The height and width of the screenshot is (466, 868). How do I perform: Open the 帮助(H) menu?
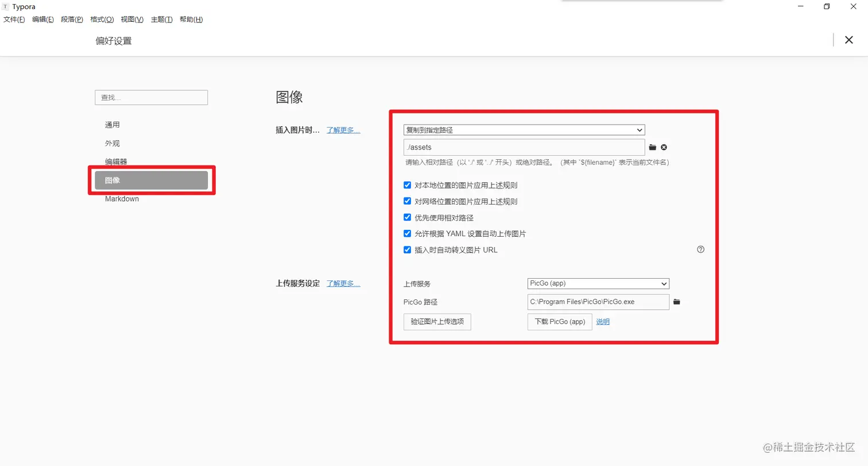click(191, 20)
